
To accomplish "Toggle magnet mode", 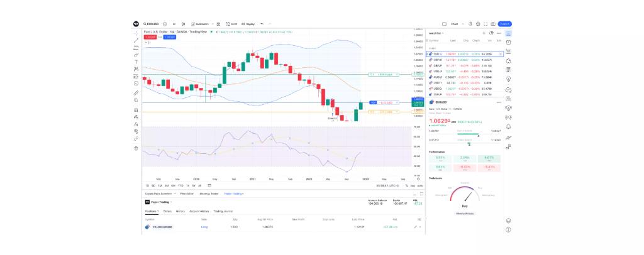I will coord(136,110).
